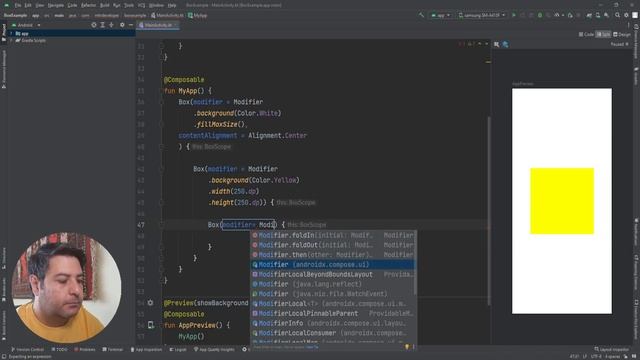Select opened file target icon in Project panel
Image resolution: width=640 pixels, height=360 pixels.
pyautogui.click(x=93, y=25)
